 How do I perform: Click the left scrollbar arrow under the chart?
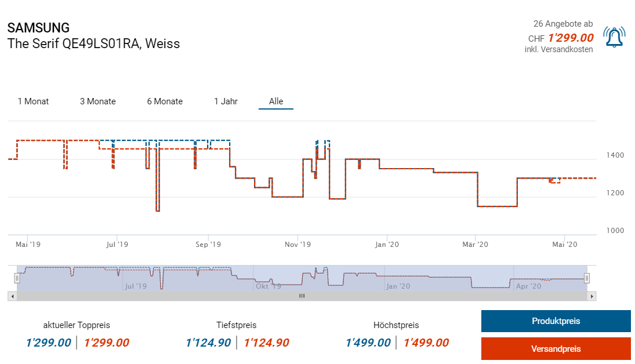[12, 296]
